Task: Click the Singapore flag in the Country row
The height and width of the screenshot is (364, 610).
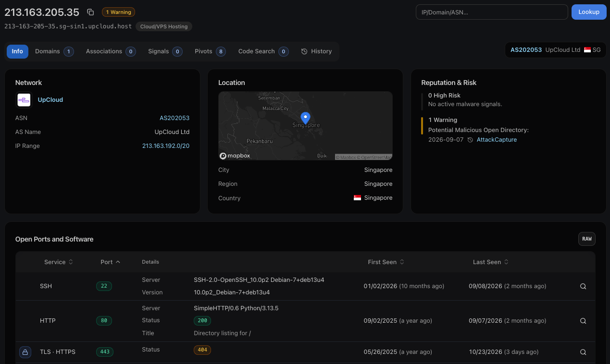Action: click(357, 198)
